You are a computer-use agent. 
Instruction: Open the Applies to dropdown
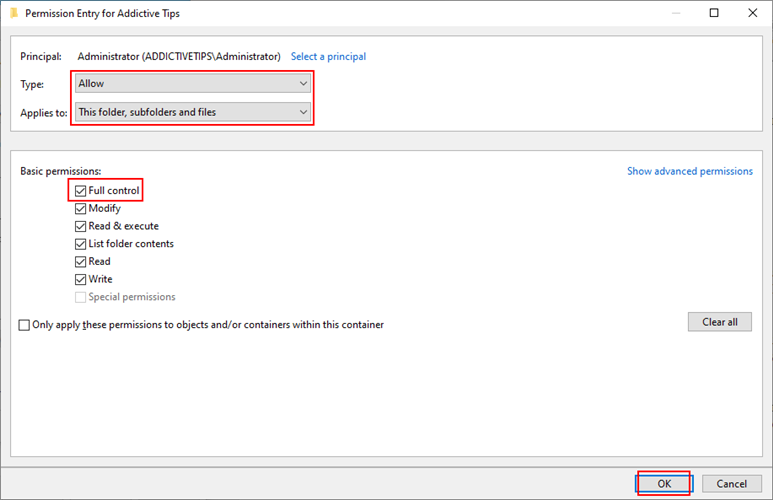193,112
